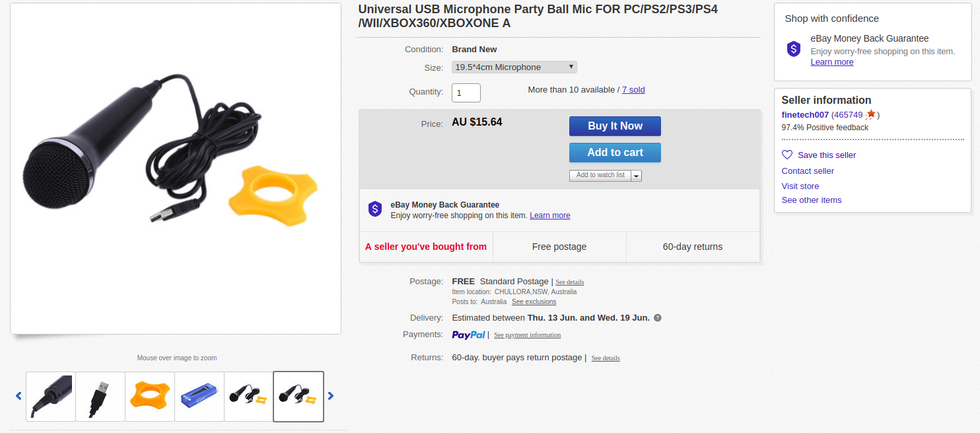The width and height of the screenshot is (980, 433).
Task: Click inside the Quantity input field
Action: click(466, 93)
